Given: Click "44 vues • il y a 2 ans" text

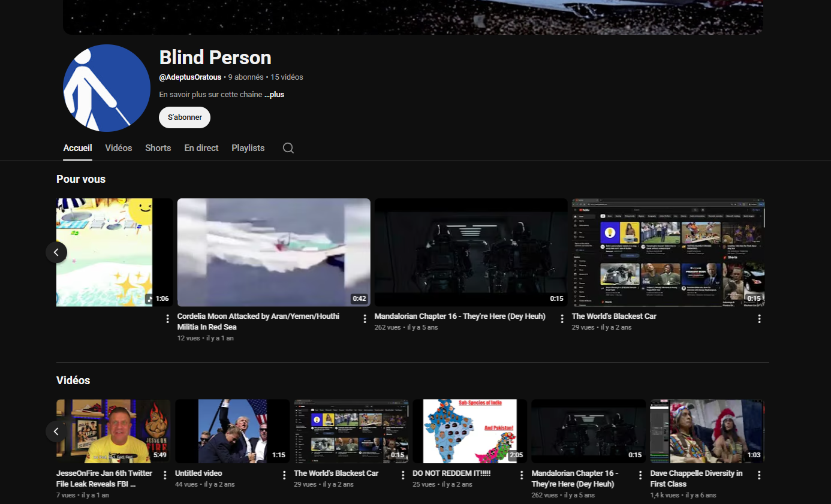Looking at the screenshot, I should pyautogui.click(x=205, y=484).
